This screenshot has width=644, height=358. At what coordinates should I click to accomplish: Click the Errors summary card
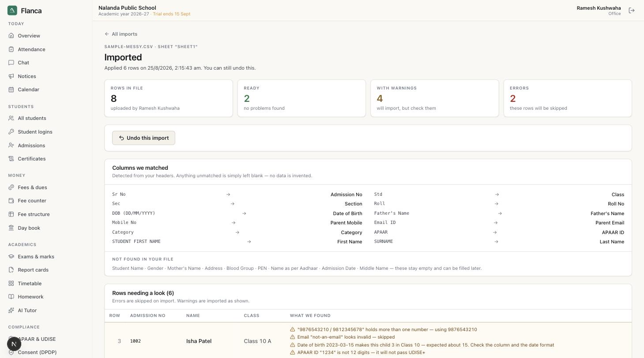click(x=568, y=98)
